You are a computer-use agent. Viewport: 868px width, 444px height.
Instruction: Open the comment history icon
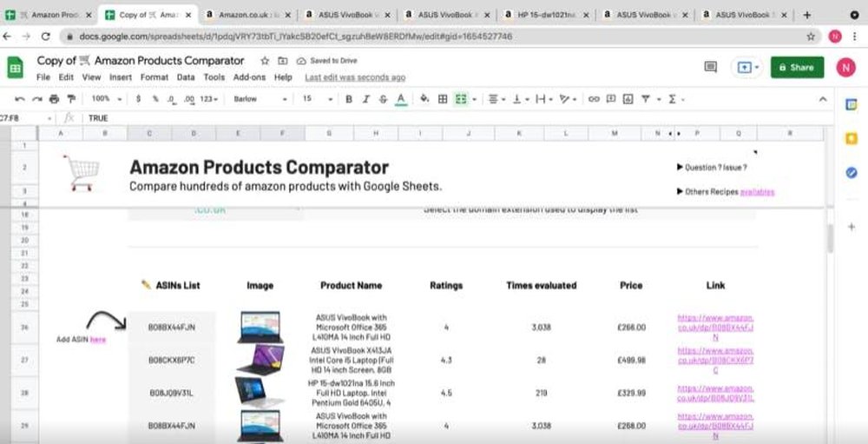(x=710, y=67)
